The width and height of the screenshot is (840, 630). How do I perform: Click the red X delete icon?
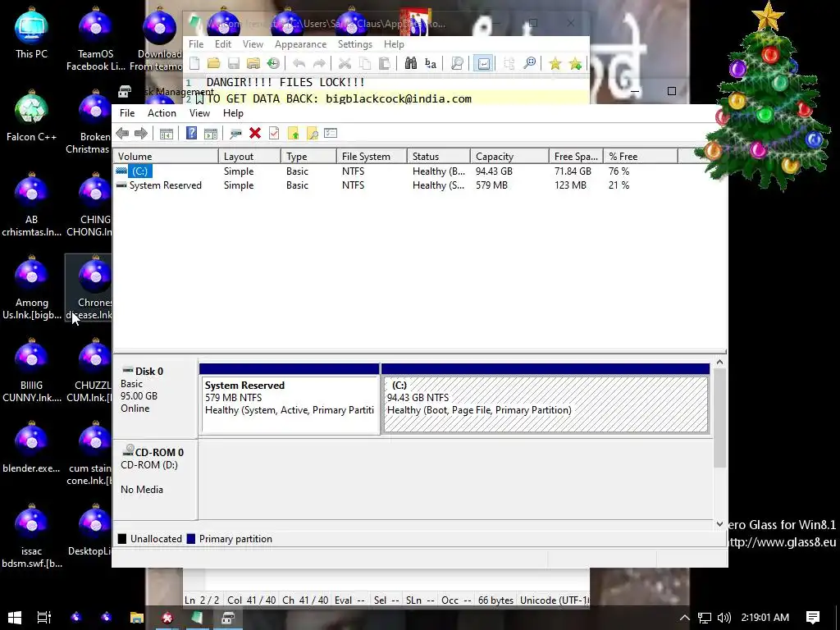pos(255,134)
